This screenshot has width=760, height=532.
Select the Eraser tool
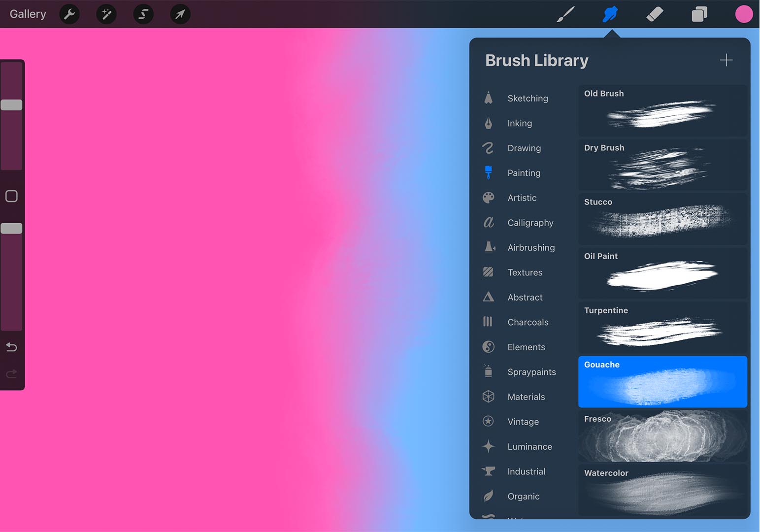point(654,14)
